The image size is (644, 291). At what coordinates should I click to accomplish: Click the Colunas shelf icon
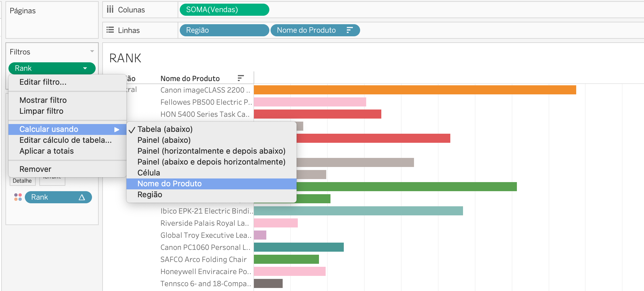pyautogui.click(x=110, y=9)
